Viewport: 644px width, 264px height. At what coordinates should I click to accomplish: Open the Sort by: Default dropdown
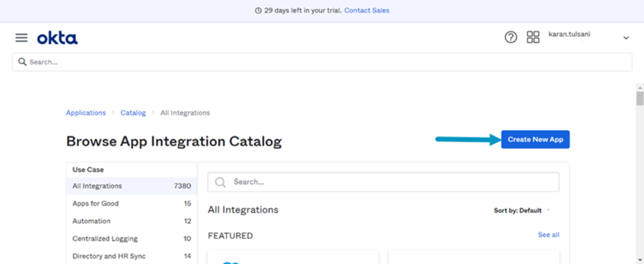point(521,210)
